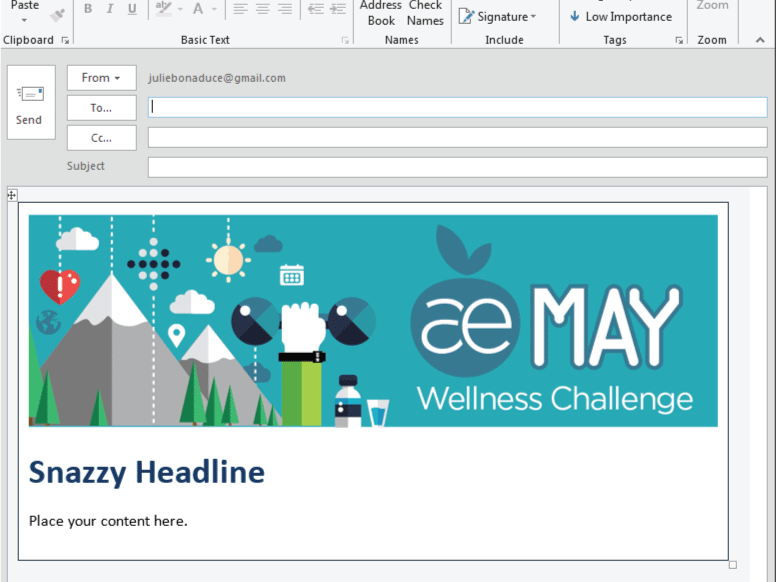Select the May Wellness Challenge banner image
Image resolution: width=776 pixels, height=582 pixels.
373,321
